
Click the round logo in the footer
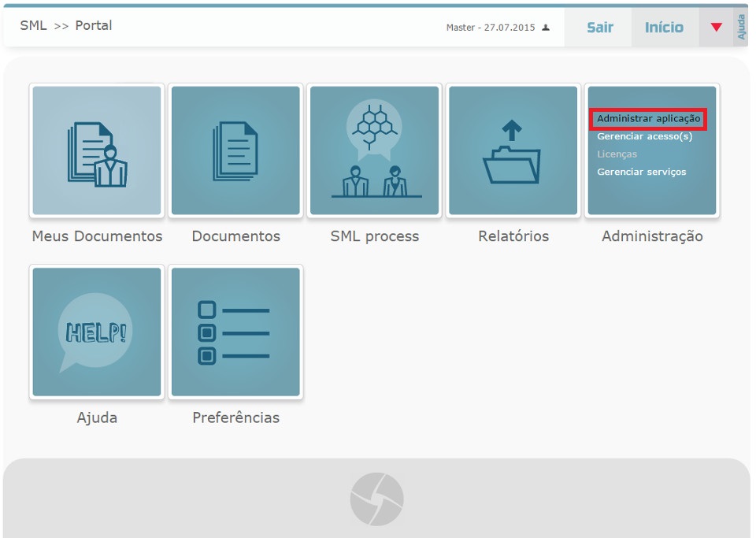[376, 499]
